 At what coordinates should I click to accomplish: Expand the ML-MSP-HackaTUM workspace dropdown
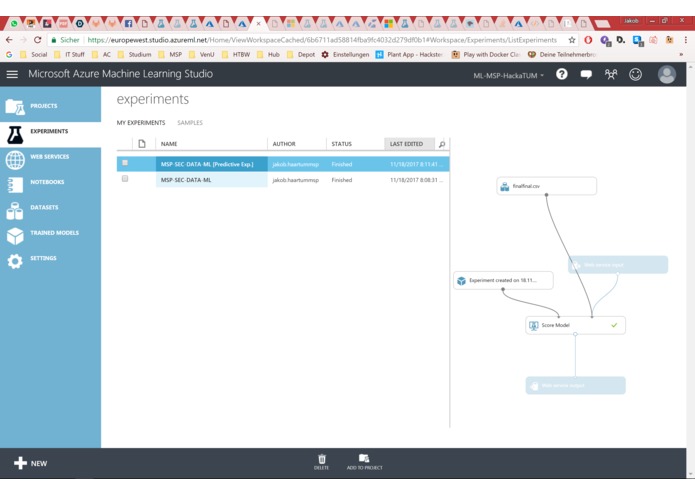(508, 76)
